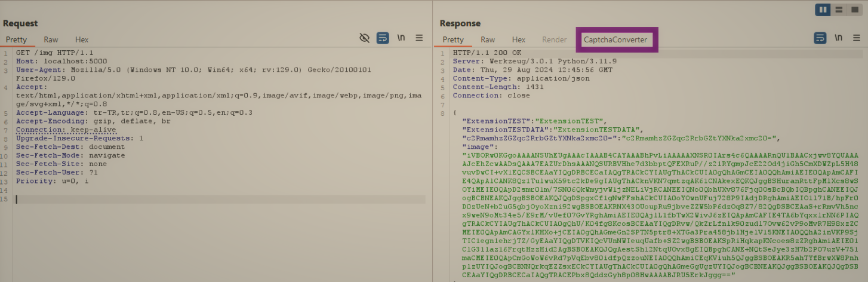Open the Request panel hamburger options menu
Viewport: 868px width, 282px height.
pyautogui.click(x=419, y=38)
